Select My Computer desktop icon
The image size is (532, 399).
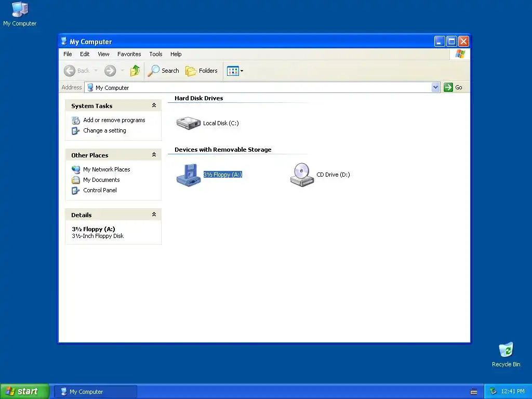[20, 14]
